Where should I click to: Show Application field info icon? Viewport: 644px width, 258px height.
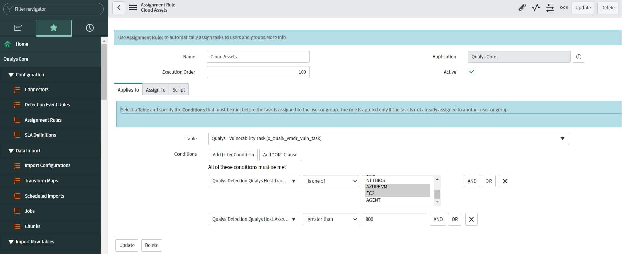pos(579,57)
